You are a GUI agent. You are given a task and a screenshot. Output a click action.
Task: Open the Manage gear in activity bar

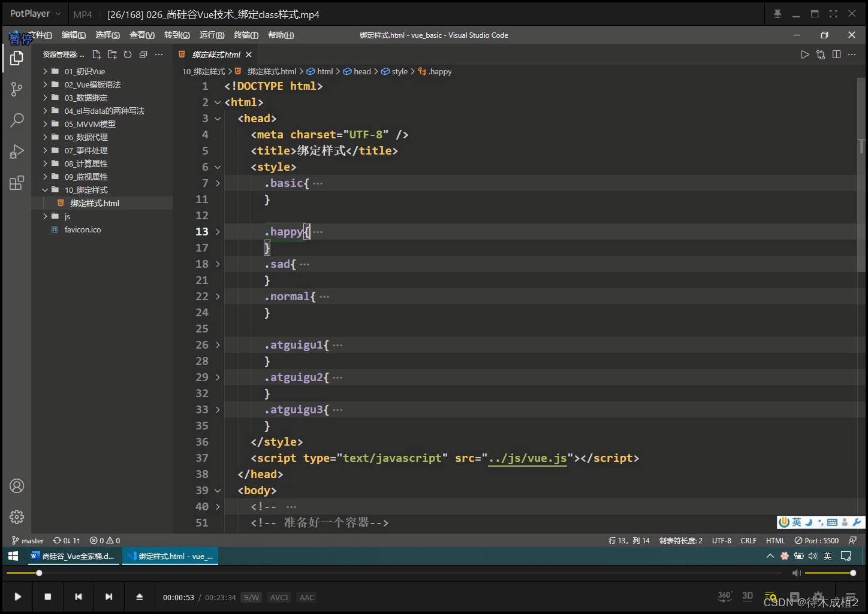point(17,516)
